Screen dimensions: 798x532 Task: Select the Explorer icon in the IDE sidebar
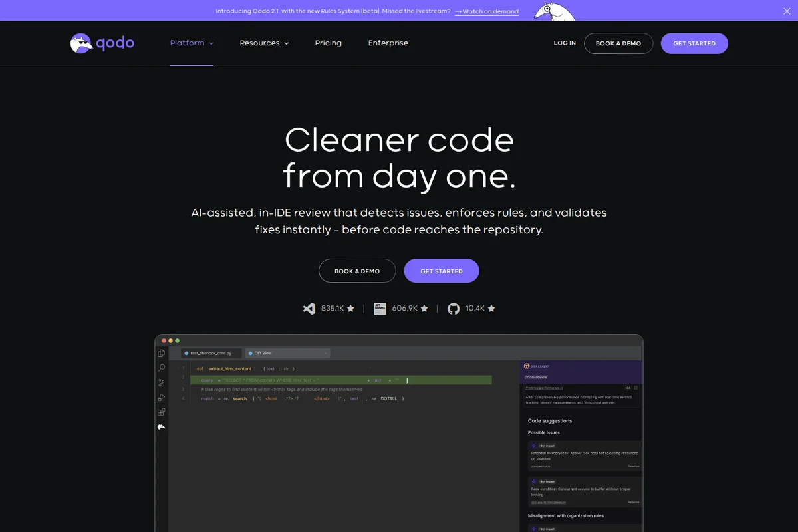(x=161, y=353)
